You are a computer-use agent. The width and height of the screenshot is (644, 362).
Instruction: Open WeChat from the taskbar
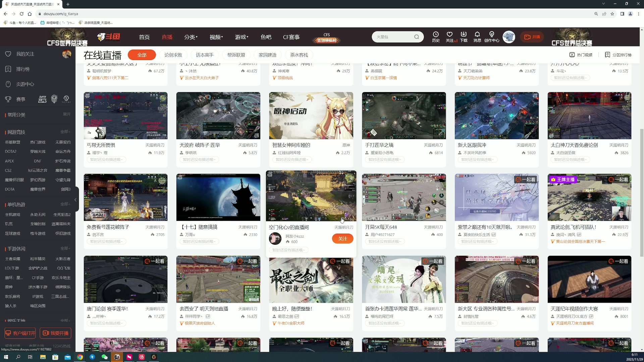[x=105, y=357]
